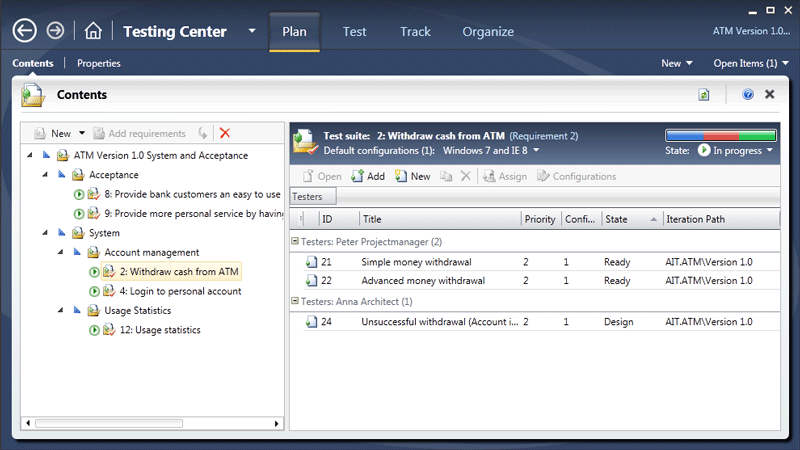Sort by State column header
Screen dimensions: 800x450
click(x=632, y=219)
